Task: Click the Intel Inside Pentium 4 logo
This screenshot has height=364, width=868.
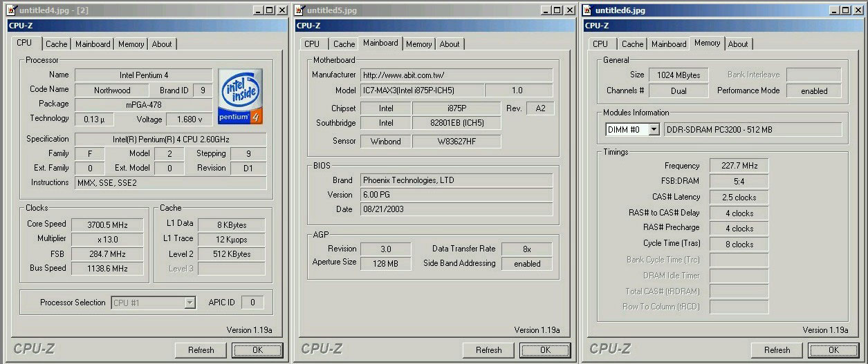Action: click(240, 95)
